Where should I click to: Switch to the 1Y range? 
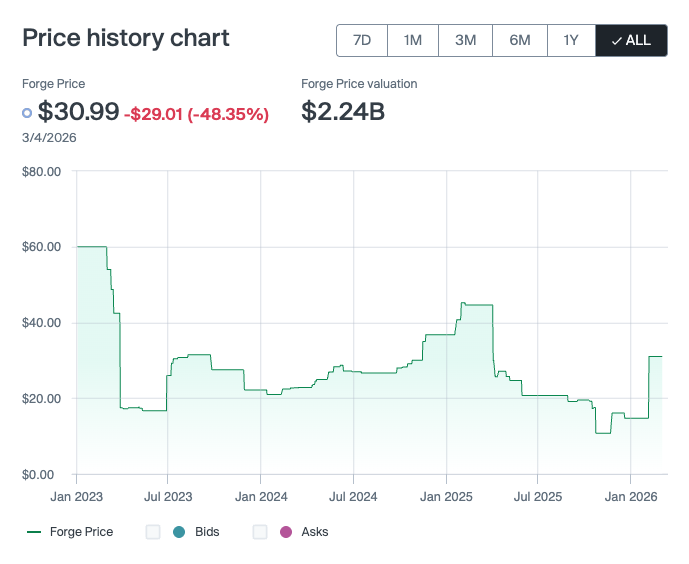[571, 41]
